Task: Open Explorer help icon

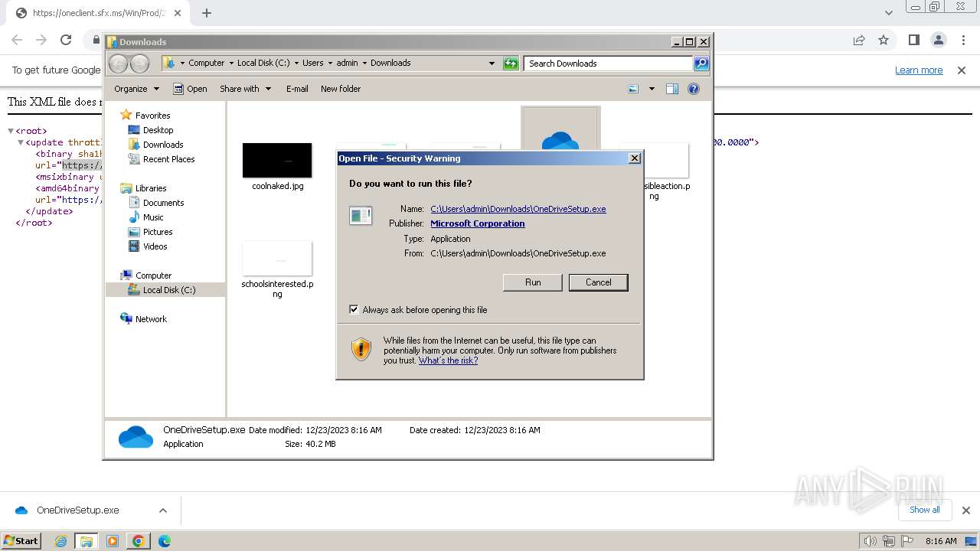Action: point(694,89)
